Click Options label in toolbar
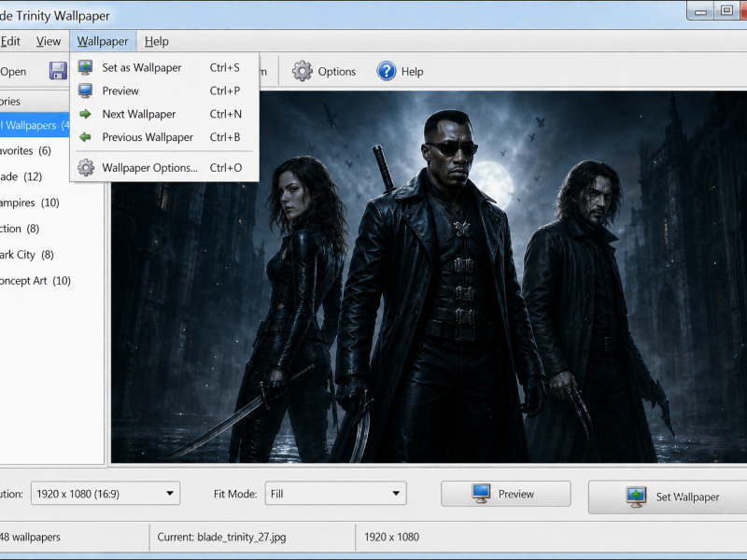This screenshot has height=560, width=747. tap(337, 72)
